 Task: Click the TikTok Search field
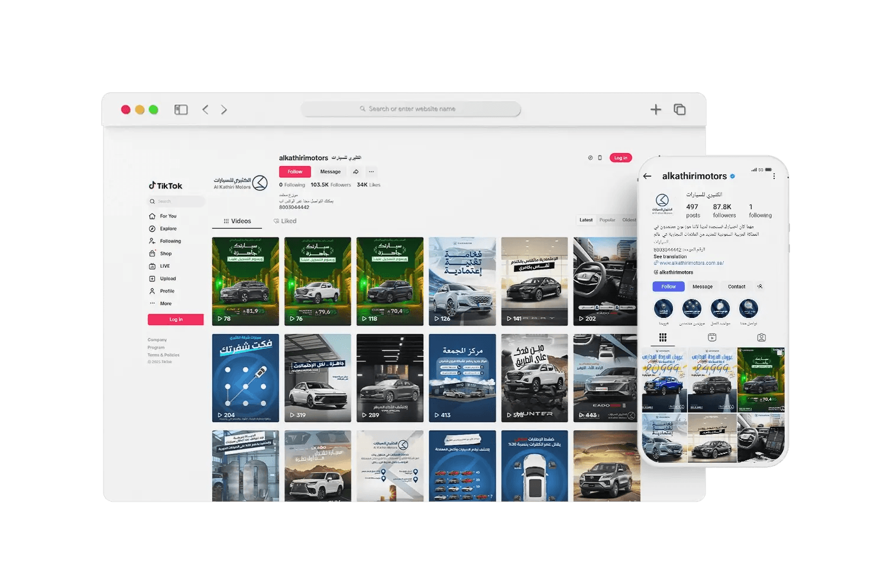(x=176, y=202)
